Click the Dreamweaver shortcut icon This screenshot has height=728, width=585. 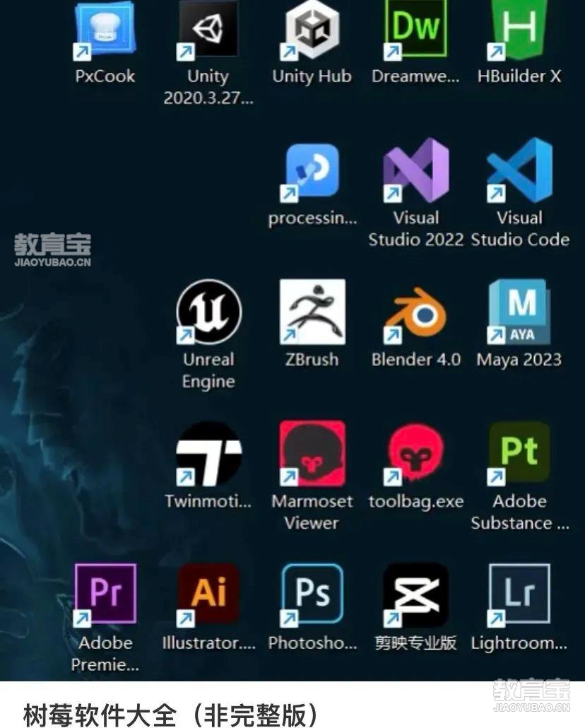point(415,30)
